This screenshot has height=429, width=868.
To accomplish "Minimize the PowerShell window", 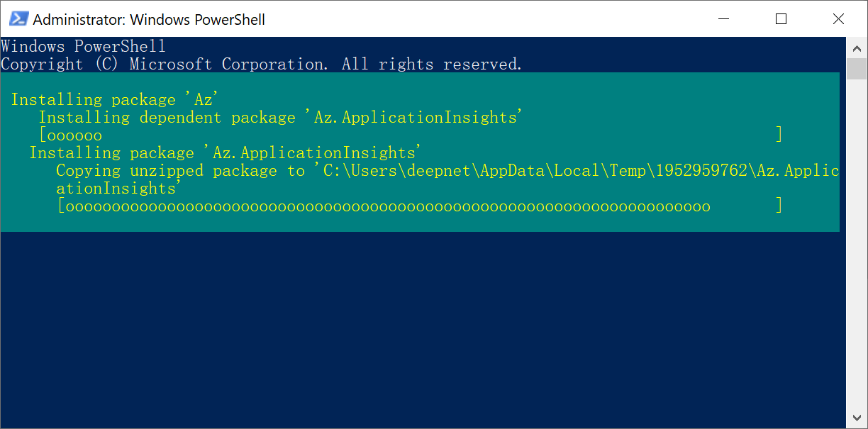I will tap(724, 19).
